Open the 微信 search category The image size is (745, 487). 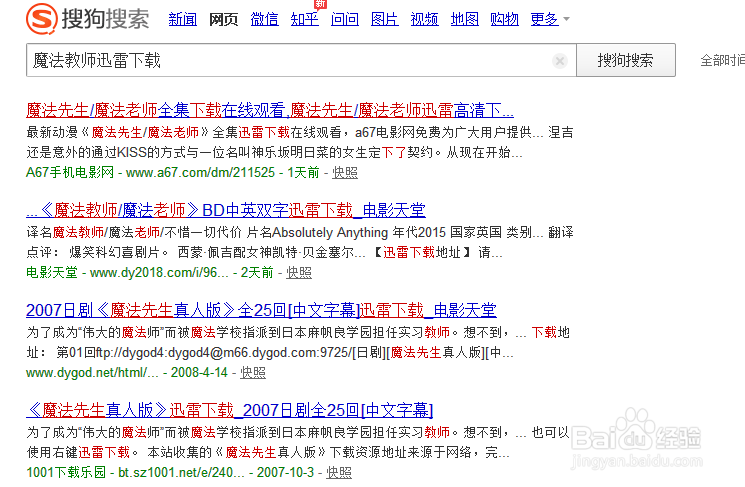coord(264,19)
